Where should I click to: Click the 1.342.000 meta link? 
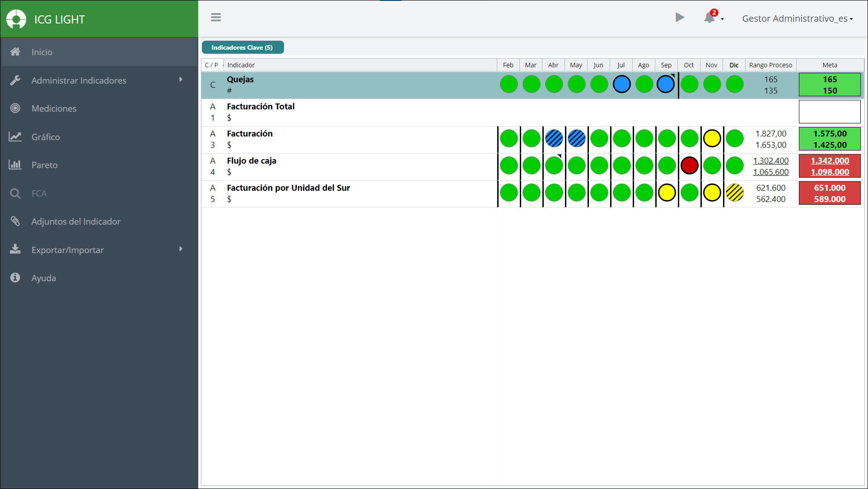click(830, 161)
